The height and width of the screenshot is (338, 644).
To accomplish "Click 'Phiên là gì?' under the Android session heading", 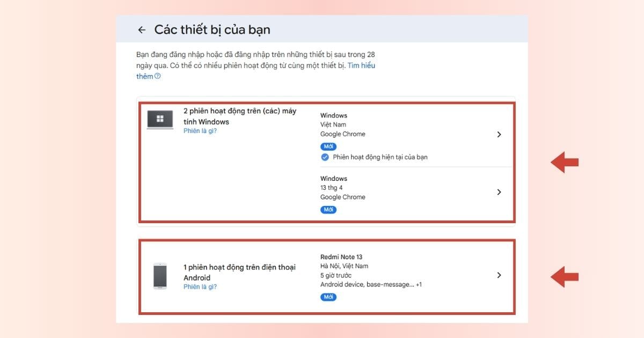I will coord(200,287).
